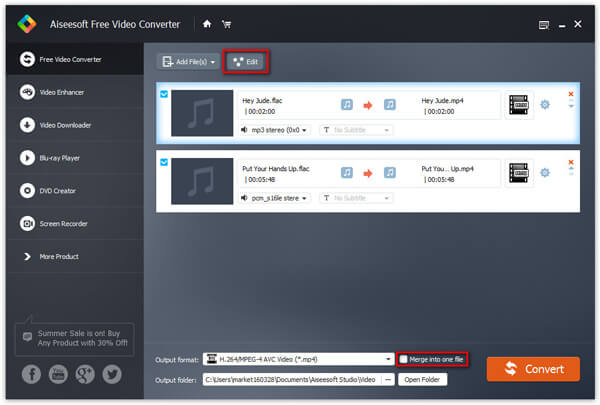Remove Put Your Hands Up.flac with red X
This screenshot has height=405, width=600.
[x=571, y=162]
